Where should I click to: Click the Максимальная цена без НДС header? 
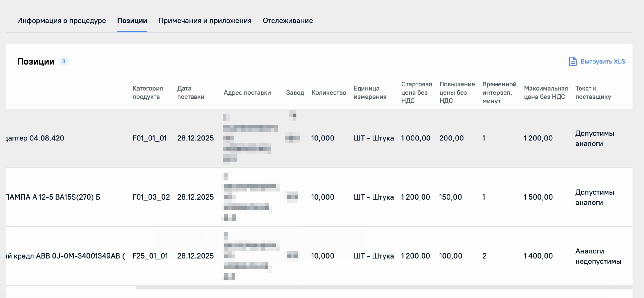coord(546,92)
